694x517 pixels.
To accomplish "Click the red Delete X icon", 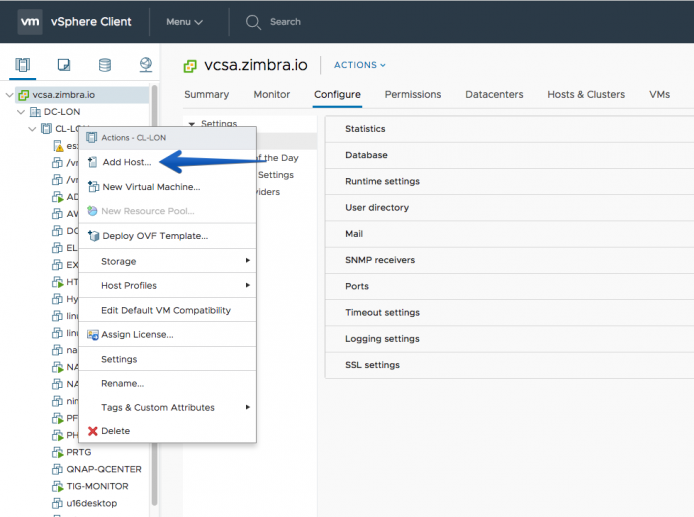I will coord(93,431).
